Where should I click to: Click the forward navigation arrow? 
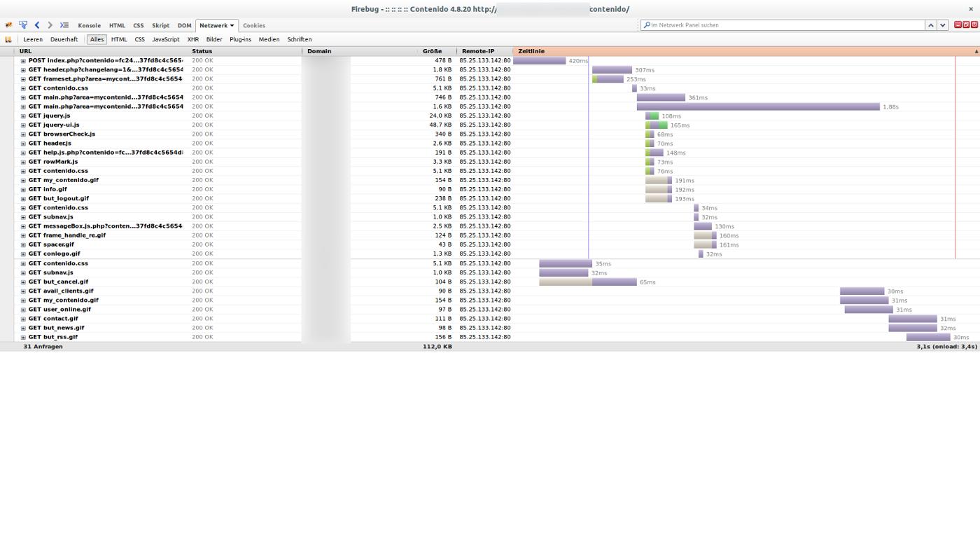50,25
